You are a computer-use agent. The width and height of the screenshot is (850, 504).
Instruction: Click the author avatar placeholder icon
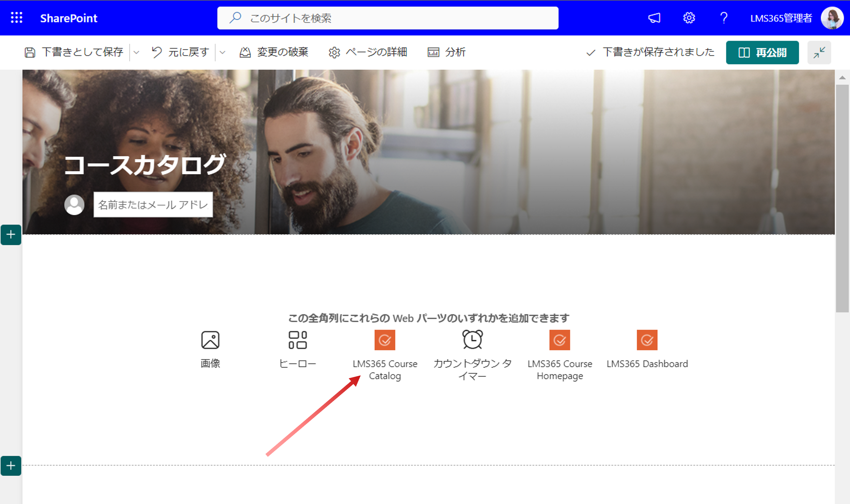tap(74, 205)
